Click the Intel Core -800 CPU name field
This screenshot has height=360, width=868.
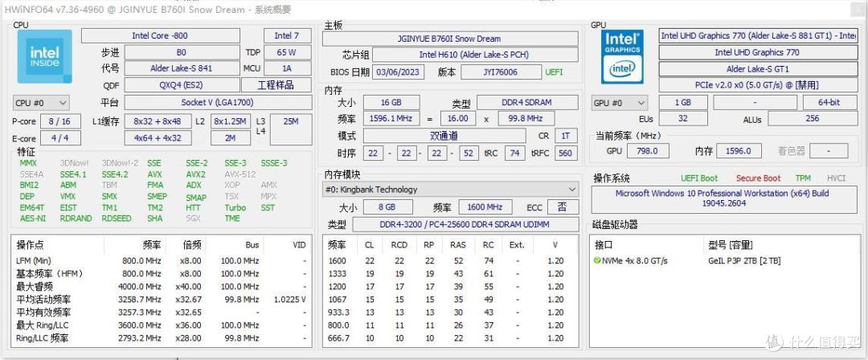coord(160,36)
